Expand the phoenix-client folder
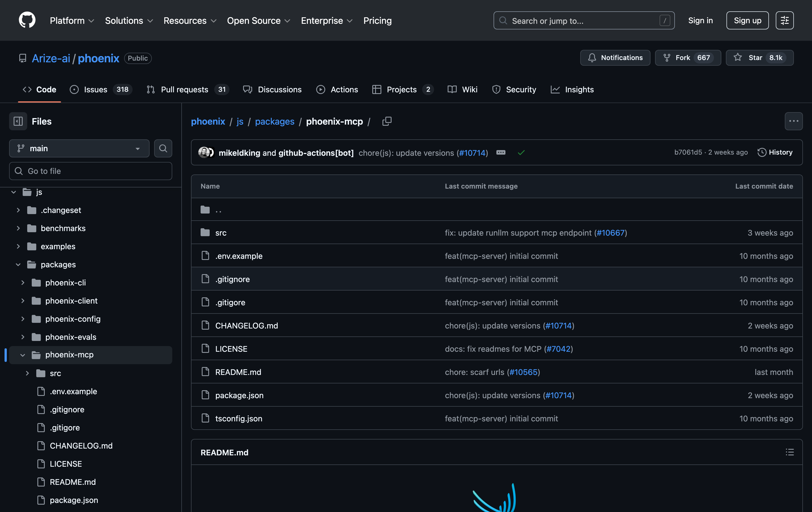Image resolution: width=812 pixels, height=512 pixels. (x=23, y=301)
